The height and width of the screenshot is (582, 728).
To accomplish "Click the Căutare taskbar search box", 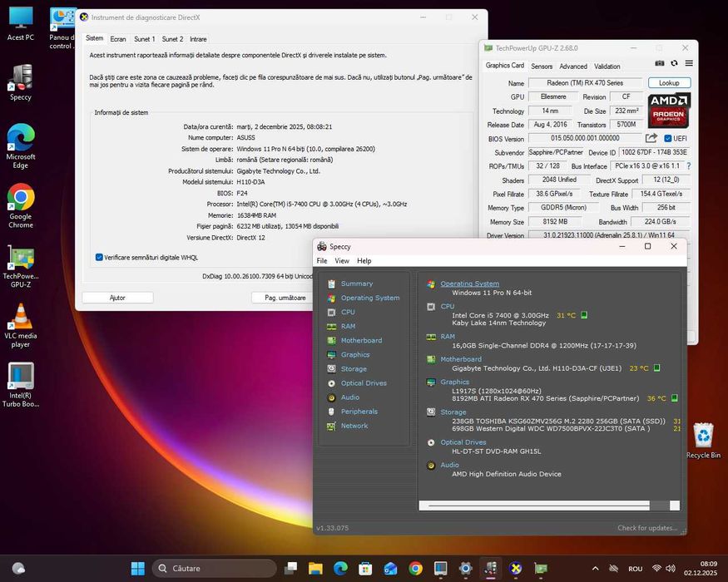I will coord(214,568).
